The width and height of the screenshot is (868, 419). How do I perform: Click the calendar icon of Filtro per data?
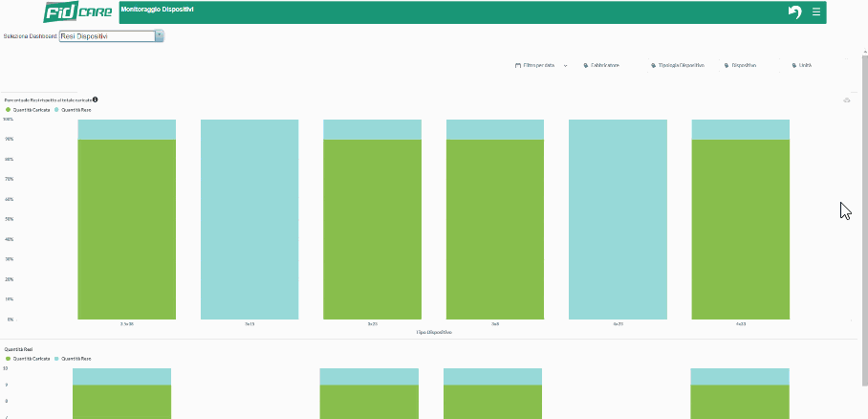pyautogui.click(x=517, y=65)
